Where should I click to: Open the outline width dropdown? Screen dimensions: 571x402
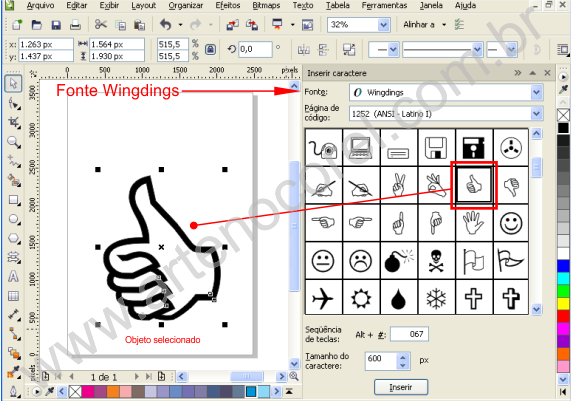coord(477,49)
